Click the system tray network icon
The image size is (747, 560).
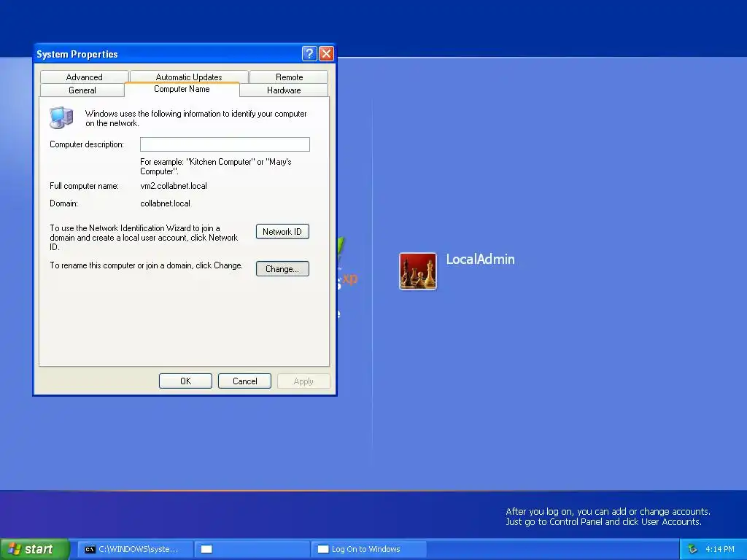click(x=692, y=549)
